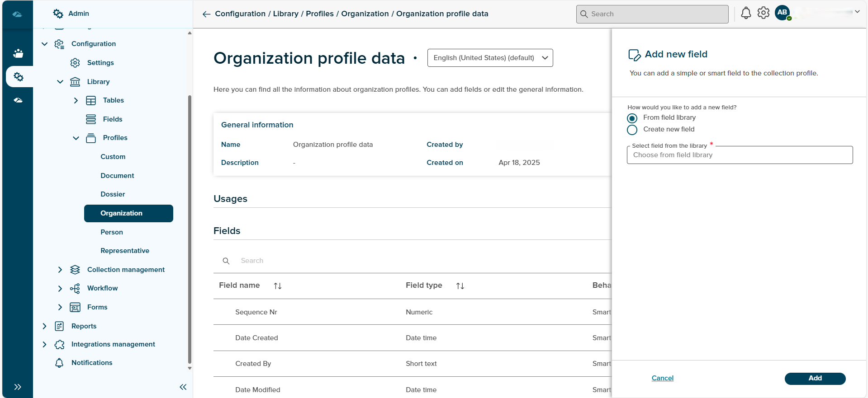This screenshot has height=398, width=868.
Task: Open user account menu chevron
Action: click(857, 12)
